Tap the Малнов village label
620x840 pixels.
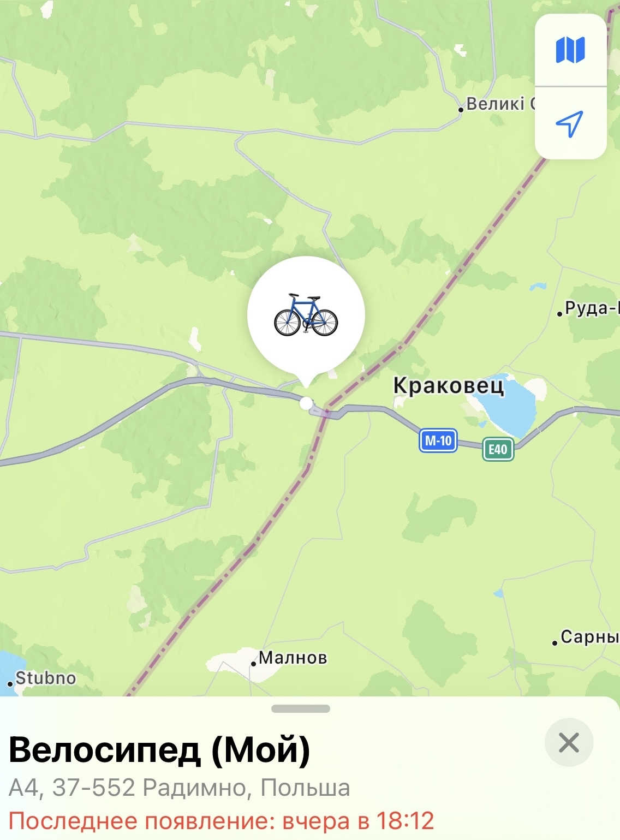click(x=293, y=658)
